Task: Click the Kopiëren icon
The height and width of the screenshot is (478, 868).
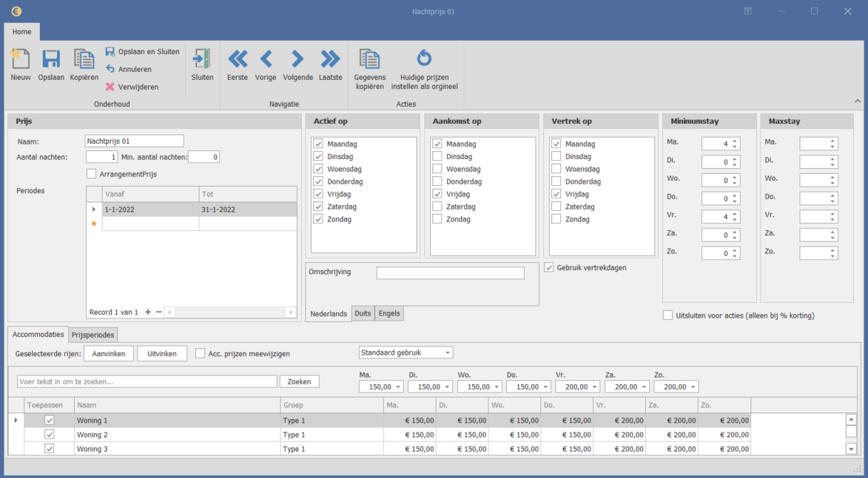Action: click(x=84, y=58)
